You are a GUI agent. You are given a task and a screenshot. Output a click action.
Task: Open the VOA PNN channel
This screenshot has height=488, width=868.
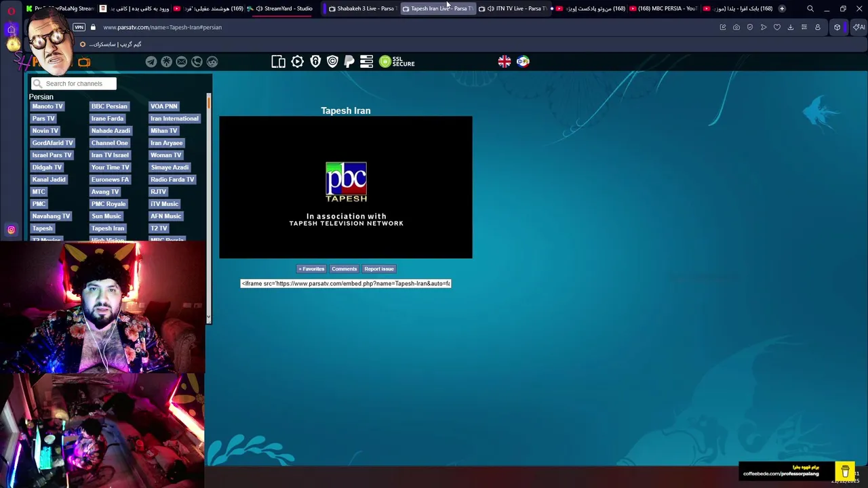point(164,106)
